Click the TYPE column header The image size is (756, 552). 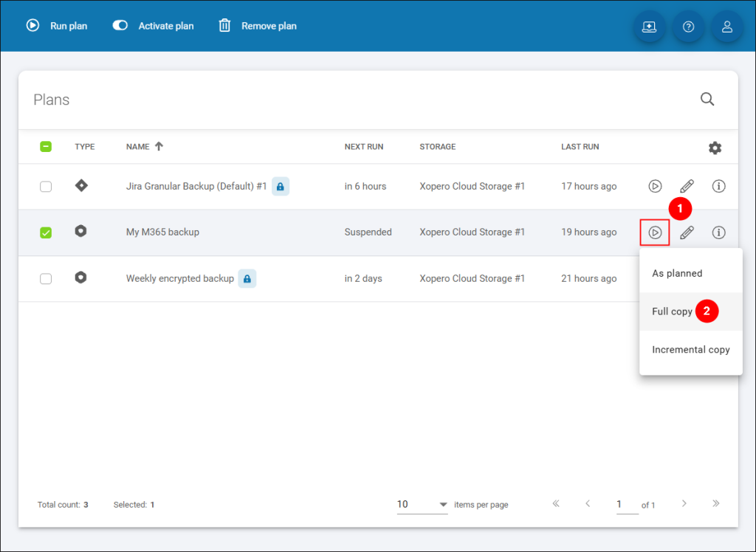85,147
